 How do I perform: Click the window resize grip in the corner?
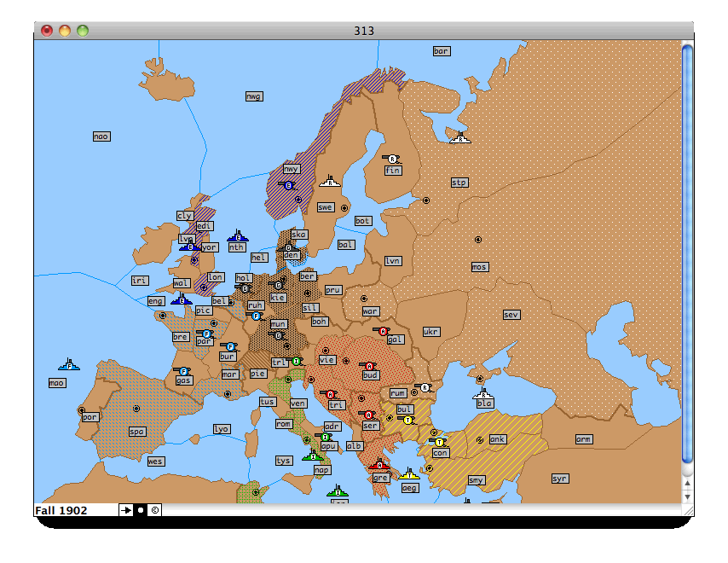[688, 510]
